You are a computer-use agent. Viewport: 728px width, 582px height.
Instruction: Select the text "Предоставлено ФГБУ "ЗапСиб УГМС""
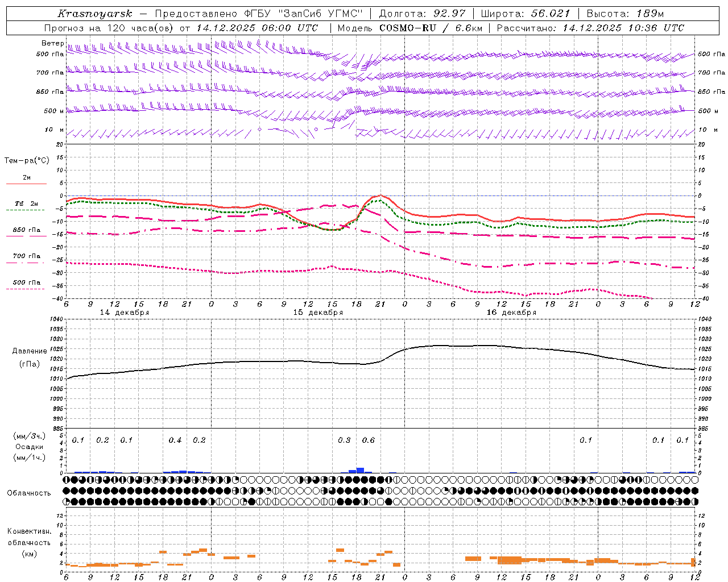[259, 14]
